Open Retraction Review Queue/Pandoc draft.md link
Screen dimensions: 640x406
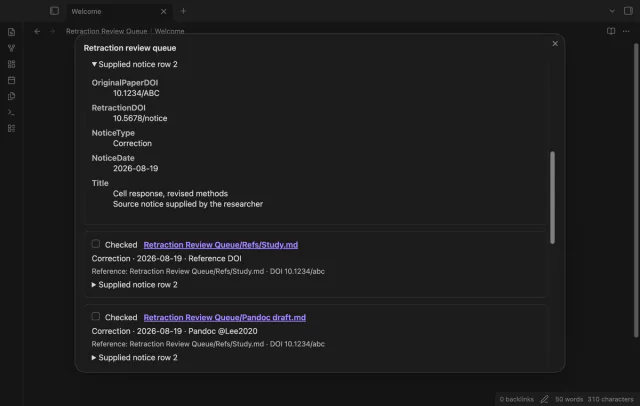click(x=224, y=317)
